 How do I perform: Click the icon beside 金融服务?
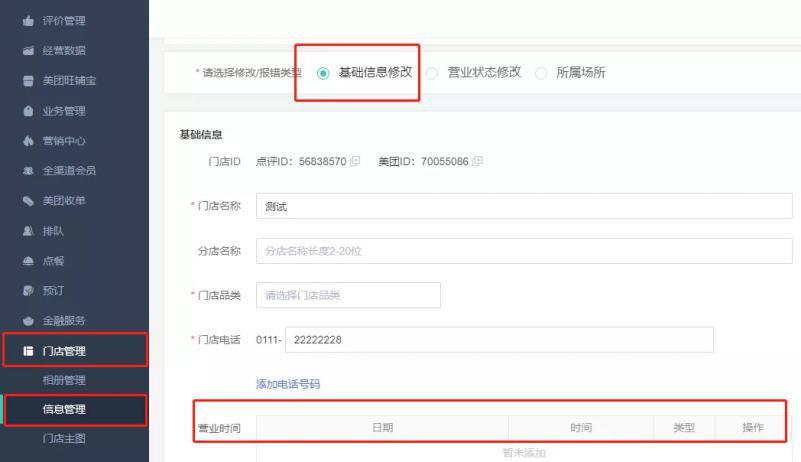tap(28, 321)
